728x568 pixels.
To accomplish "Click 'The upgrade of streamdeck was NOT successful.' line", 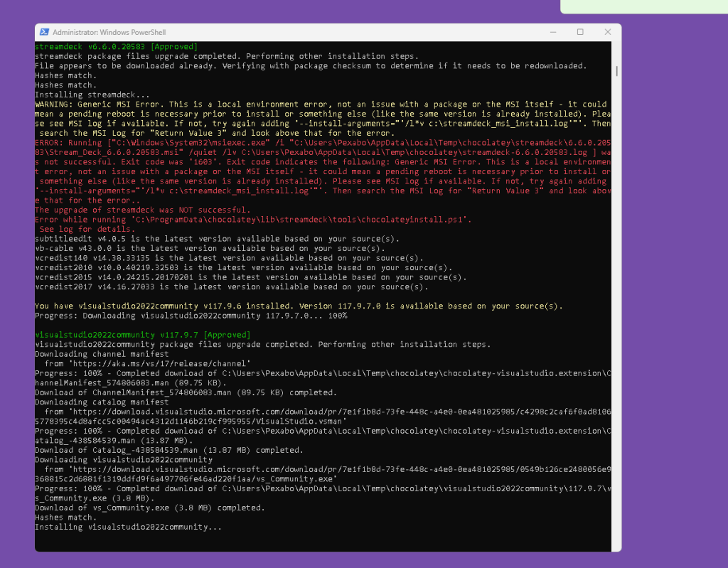I will click(x=142, y=210).
